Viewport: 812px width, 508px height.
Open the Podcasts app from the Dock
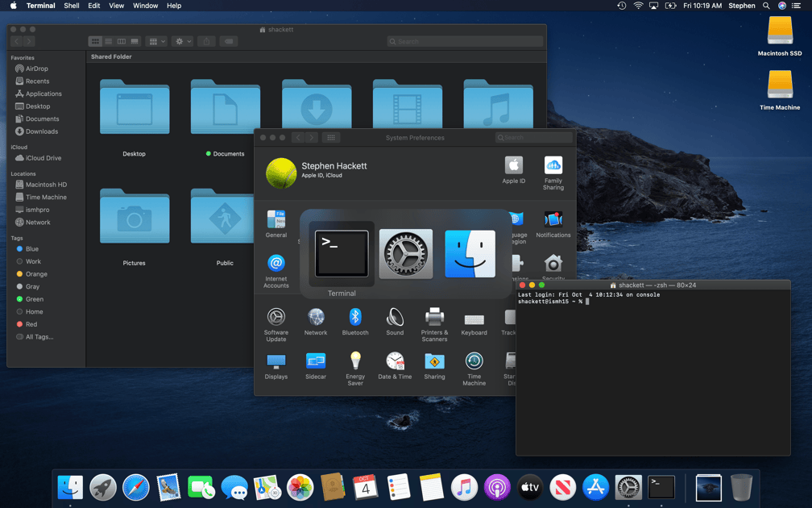[x=497, y=487]
